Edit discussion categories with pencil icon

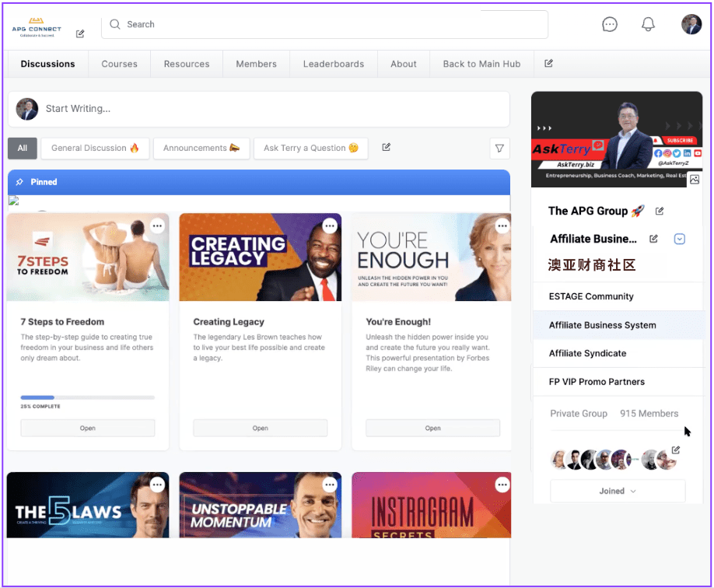[x=386, y=147]
